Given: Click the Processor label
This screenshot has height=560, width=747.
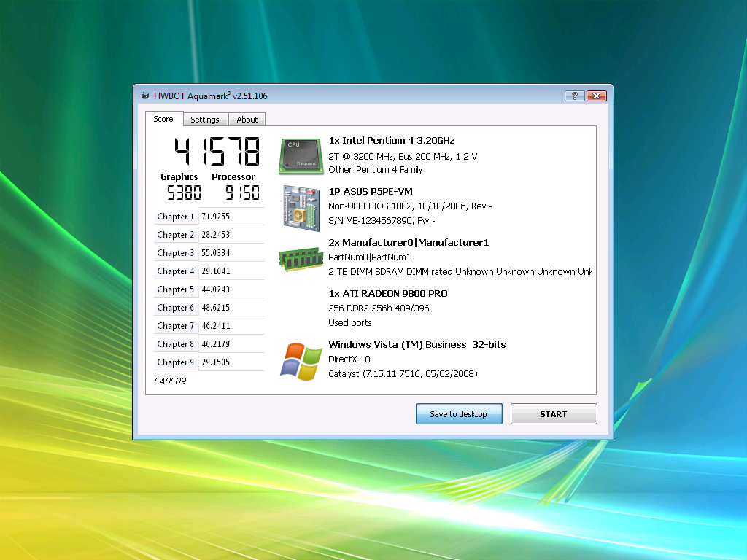Looking at the screenshot, I should point(233,176).
